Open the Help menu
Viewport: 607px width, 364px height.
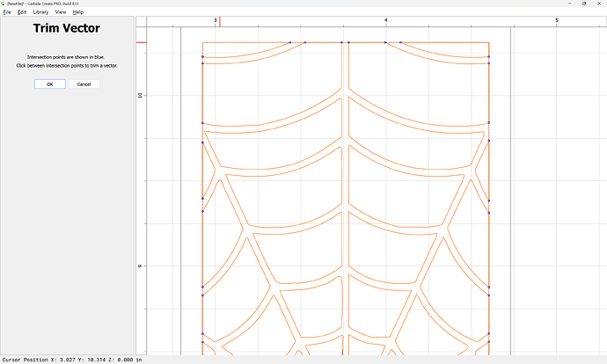[78, 12]
